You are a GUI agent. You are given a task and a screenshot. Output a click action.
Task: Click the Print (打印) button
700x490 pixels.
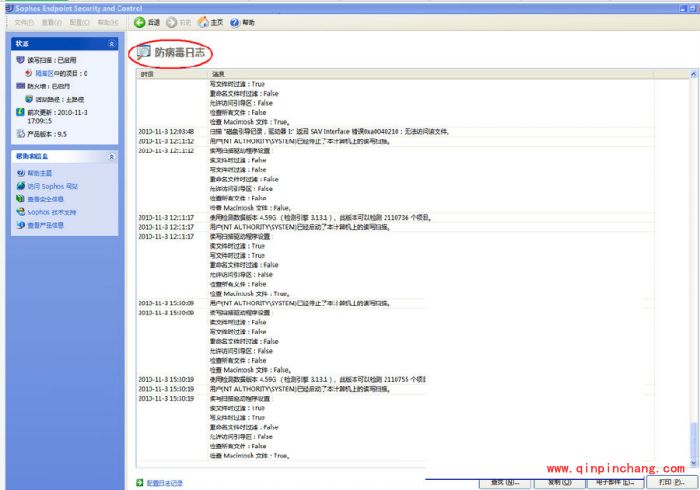pos(672,483)
